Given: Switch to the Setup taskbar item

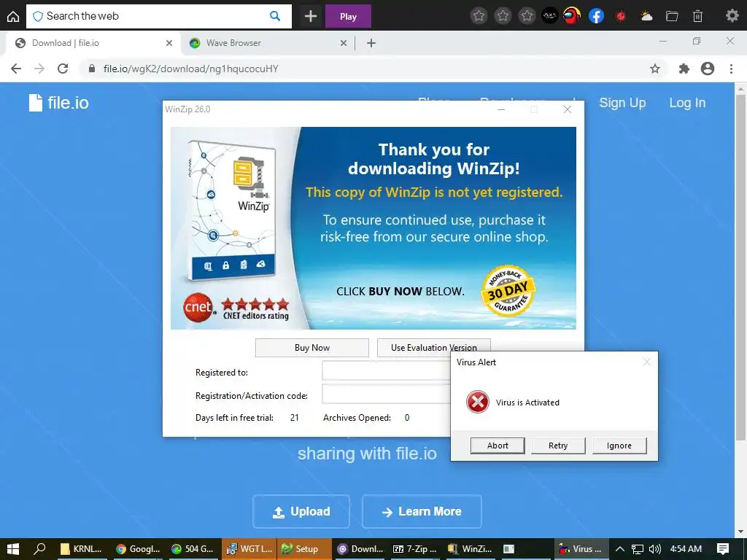Looking at the screenshot, I should click(x=303, y=549).
